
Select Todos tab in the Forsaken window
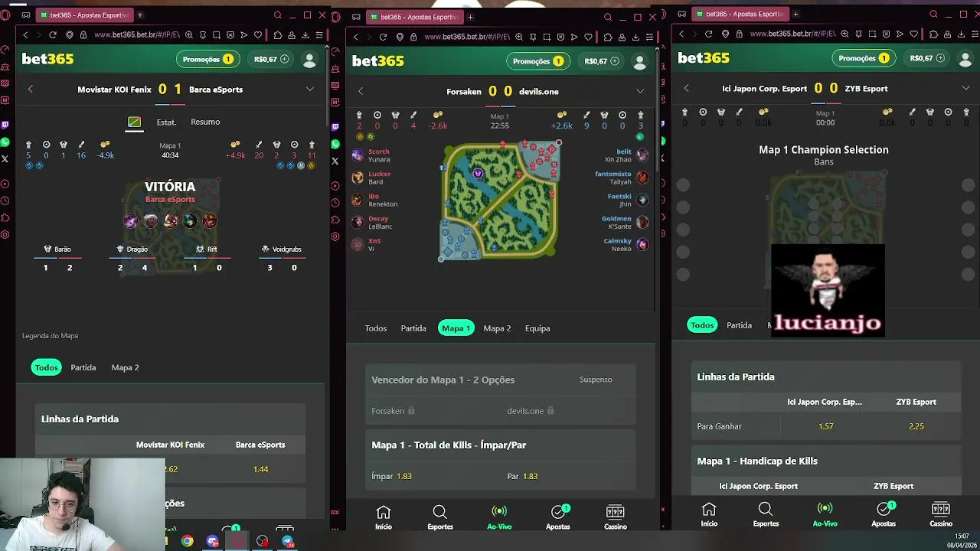pyautogui.click(x=376, y=328)
